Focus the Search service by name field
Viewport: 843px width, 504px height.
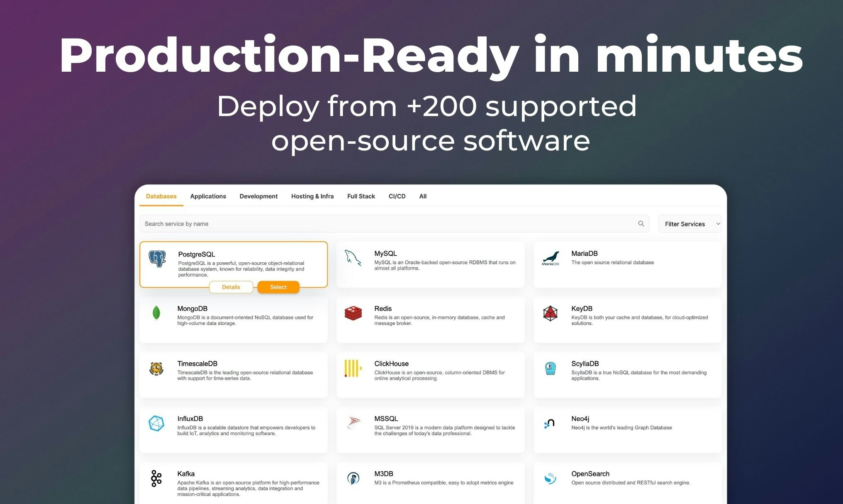point(394,223)
